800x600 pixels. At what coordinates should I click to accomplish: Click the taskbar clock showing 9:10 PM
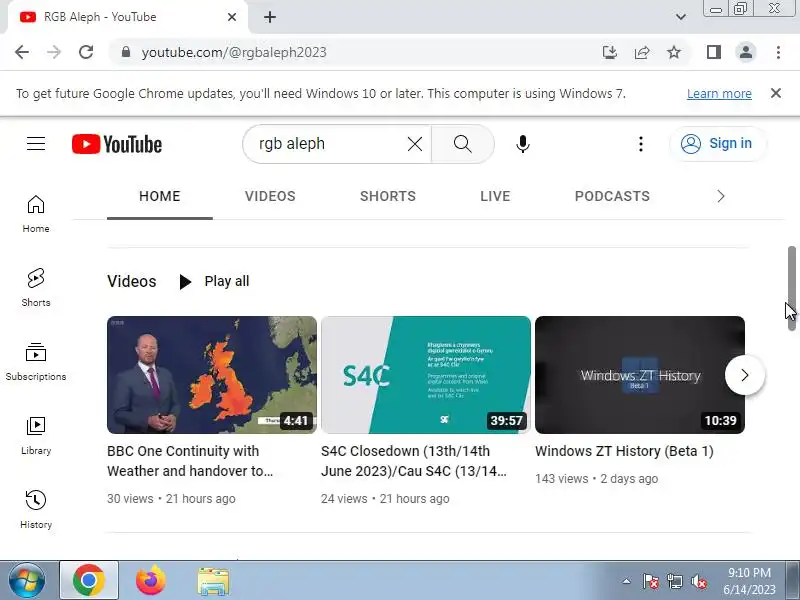(749, 581)
